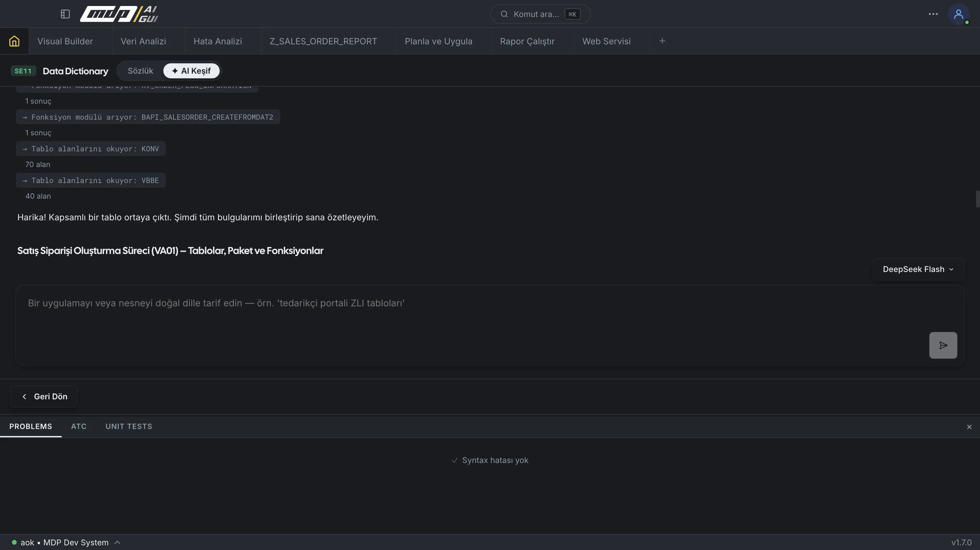Viewport: 980px width, 550px height.
Task: Select the PROBLEMS panel tab
Action: coord(31,426)
